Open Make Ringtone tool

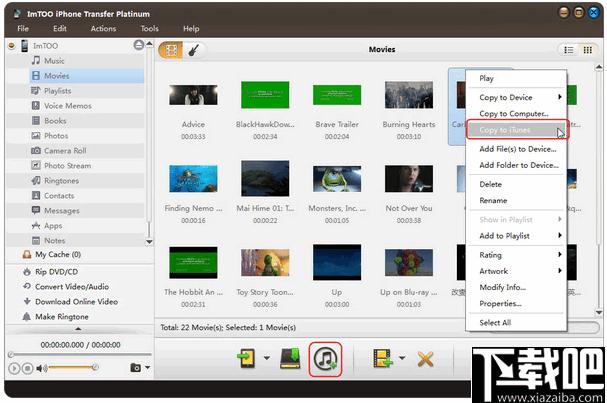[62, 317]
